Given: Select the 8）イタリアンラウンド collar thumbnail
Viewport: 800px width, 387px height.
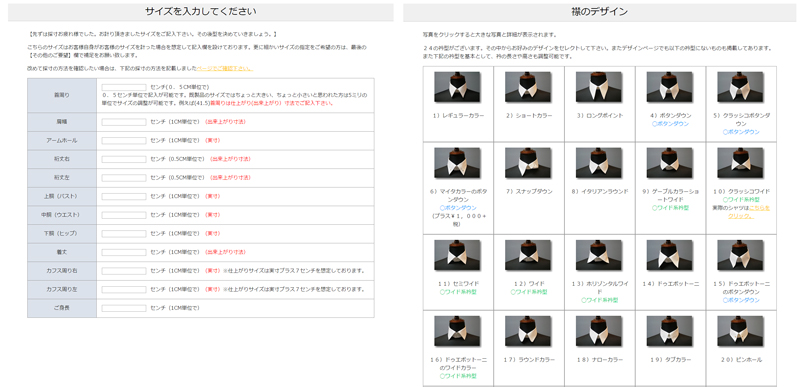Looking at the screenshot, I should tap(598, 163).
